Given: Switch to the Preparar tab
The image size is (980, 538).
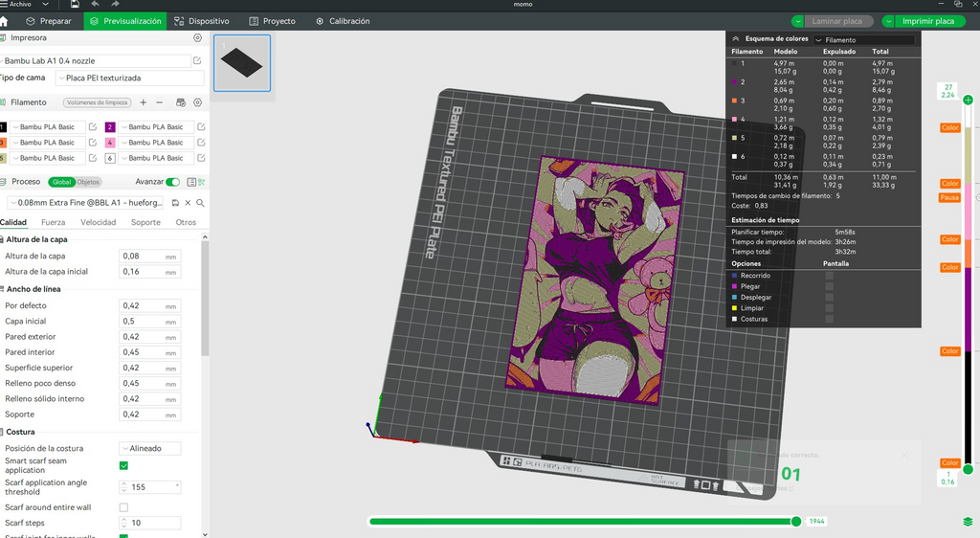Looking at the screenshot, I should tap(49, 21).
